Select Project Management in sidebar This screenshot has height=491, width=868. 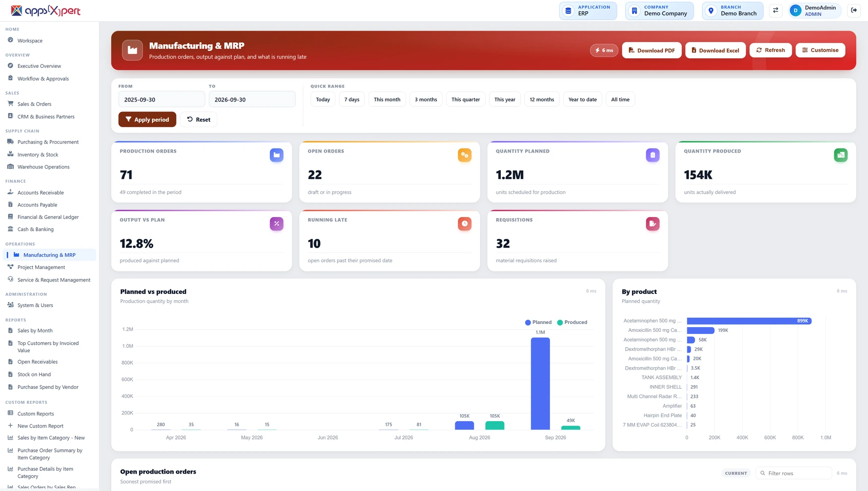click(41, 267)
